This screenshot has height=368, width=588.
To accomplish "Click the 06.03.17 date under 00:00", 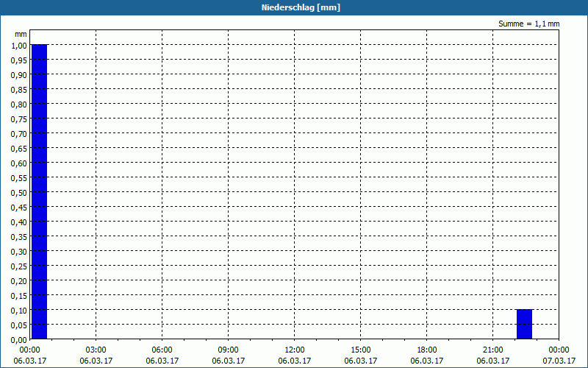I will point(30,361).
